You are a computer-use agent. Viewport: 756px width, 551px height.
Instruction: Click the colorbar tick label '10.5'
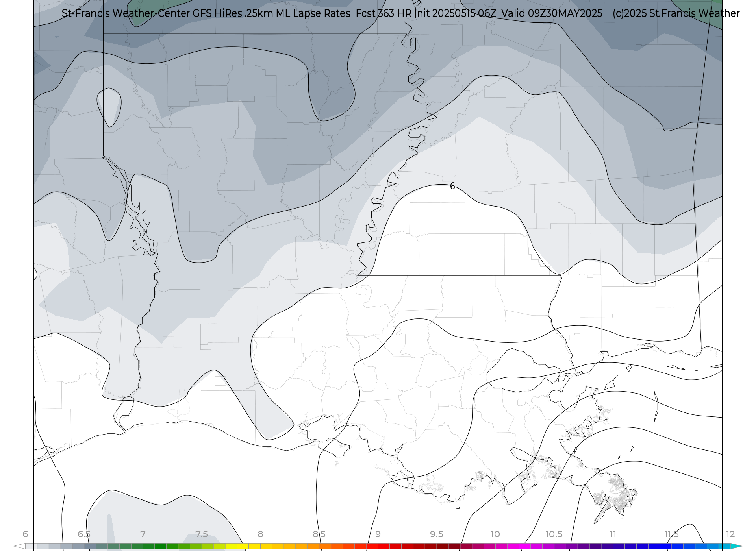554,534
